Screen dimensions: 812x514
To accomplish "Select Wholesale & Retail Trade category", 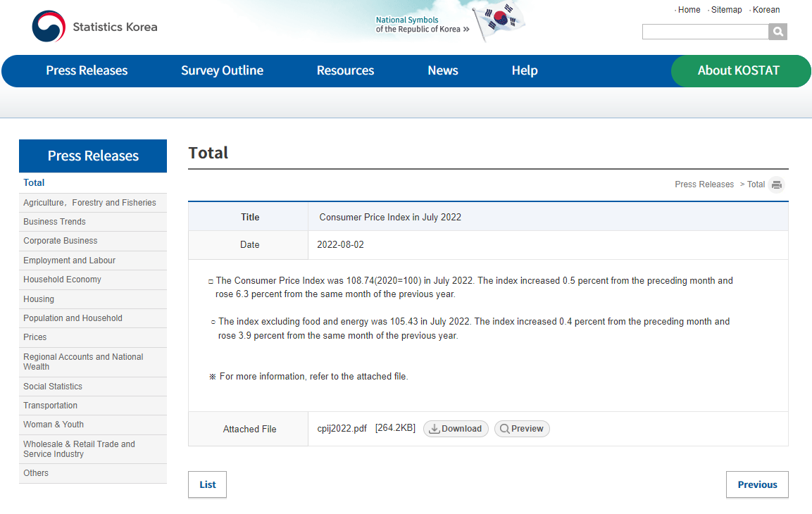I will [x=79, y=449].
